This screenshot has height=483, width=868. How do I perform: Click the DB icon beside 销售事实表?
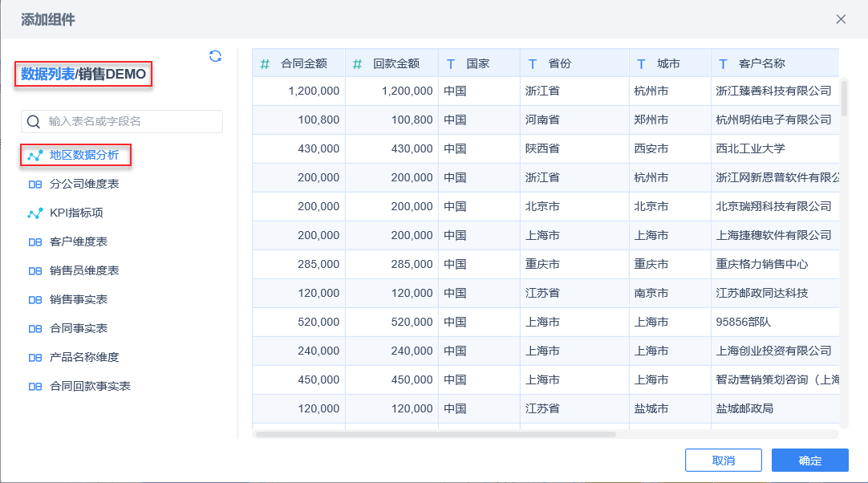34,299
